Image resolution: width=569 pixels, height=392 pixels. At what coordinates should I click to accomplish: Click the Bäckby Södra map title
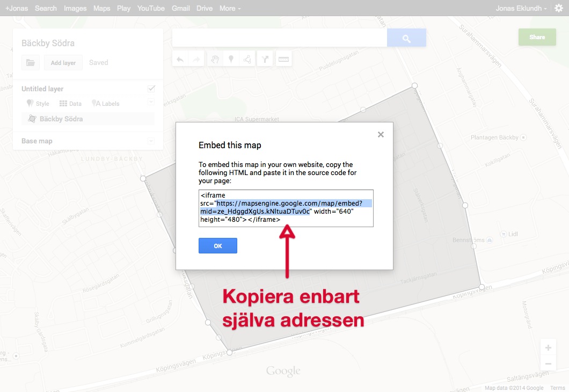[x=48, y=43]
